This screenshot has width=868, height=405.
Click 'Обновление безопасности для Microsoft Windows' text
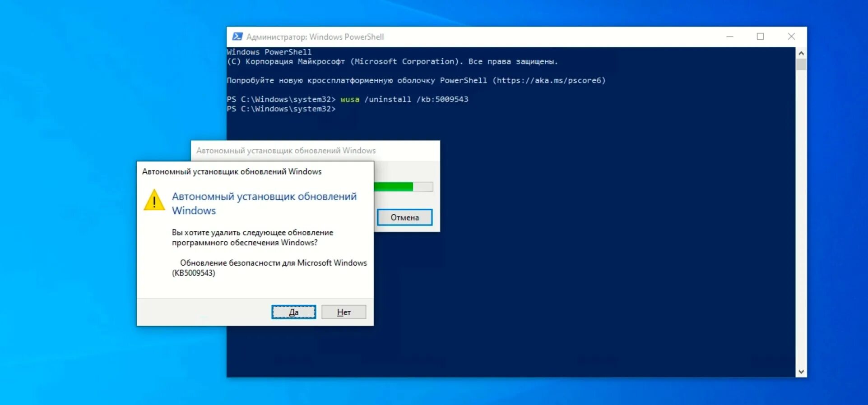(274, 262)
